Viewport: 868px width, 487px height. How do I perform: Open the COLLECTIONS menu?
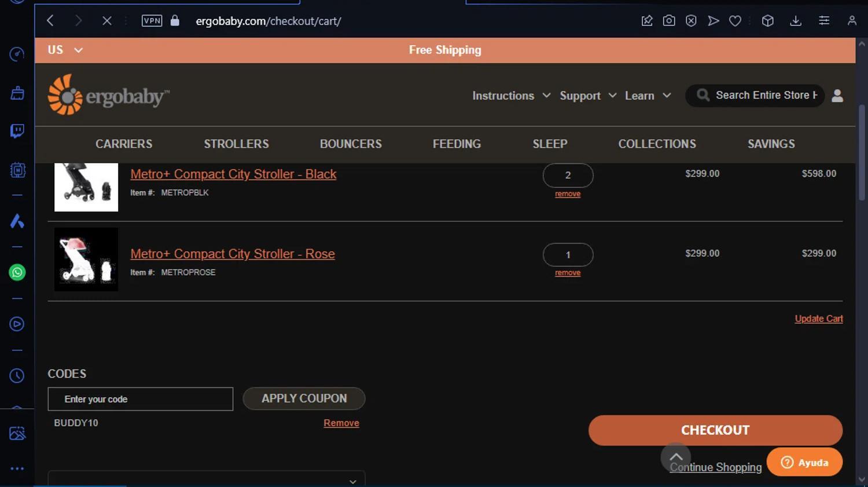pyautogui.click(x=657, y=144)
